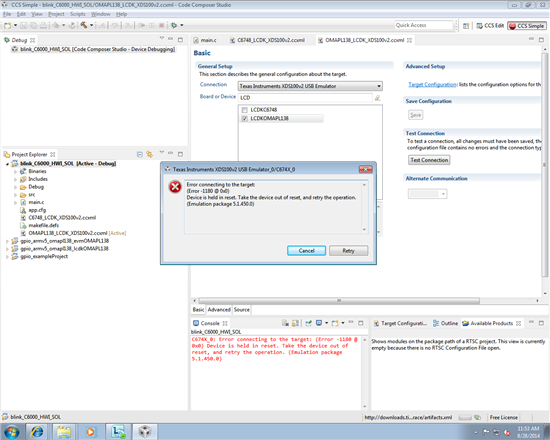Check the LCDKC6748 board checkbox
Image resolution: width=550 pixels, height=440 pixels.
(x=244, y=110)
